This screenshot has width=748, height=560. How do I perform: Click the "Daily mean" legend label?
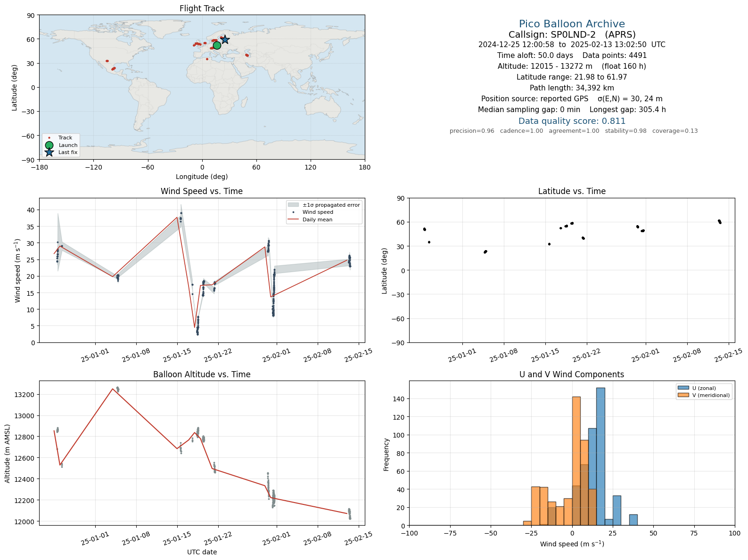[x=317, y=219]
